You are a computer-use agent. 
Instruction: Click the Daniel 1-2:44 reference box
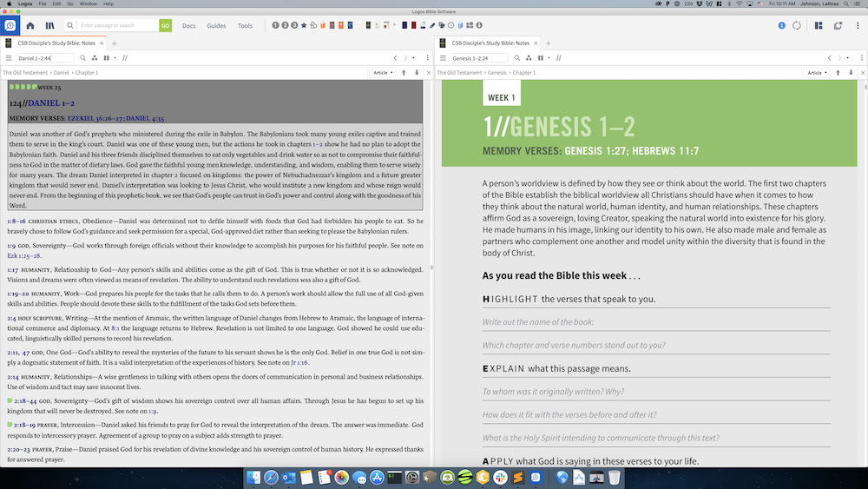(45, 58)
